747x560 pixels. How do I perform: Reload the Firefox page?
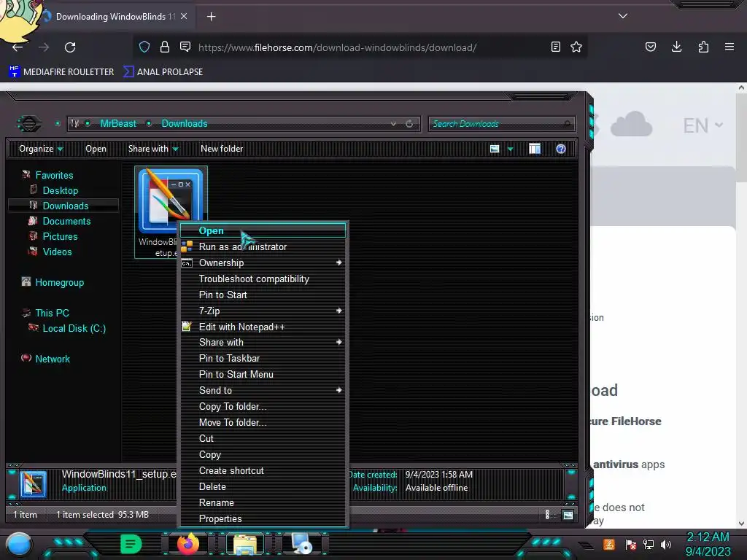pyautogui.click(x=70, y=47)
